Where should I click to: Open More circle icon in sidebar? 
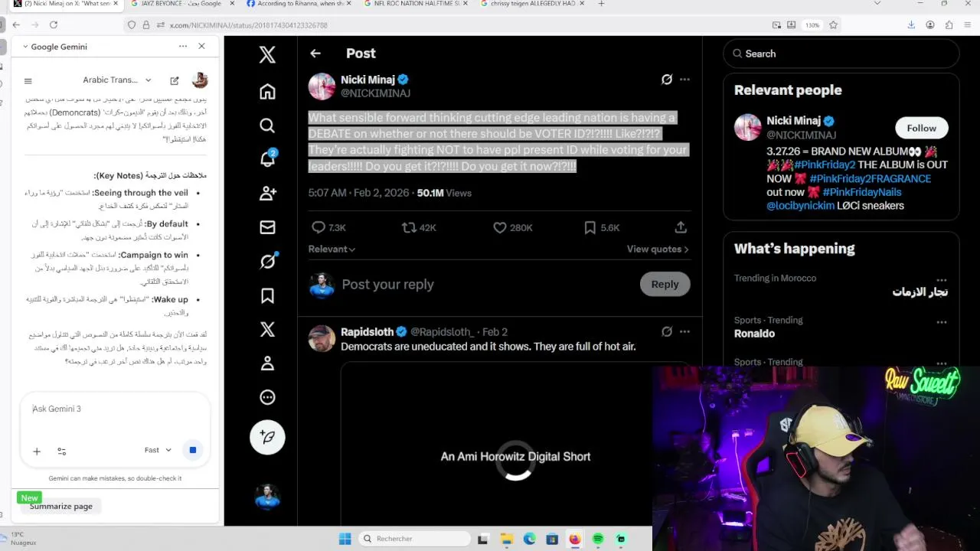point(267,397)
